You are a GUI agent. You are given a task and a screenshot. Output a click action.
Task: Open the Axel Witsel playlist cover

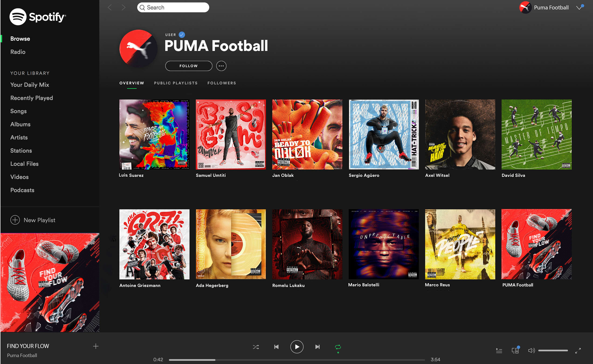pyautogui.click(x=460, y=134)
